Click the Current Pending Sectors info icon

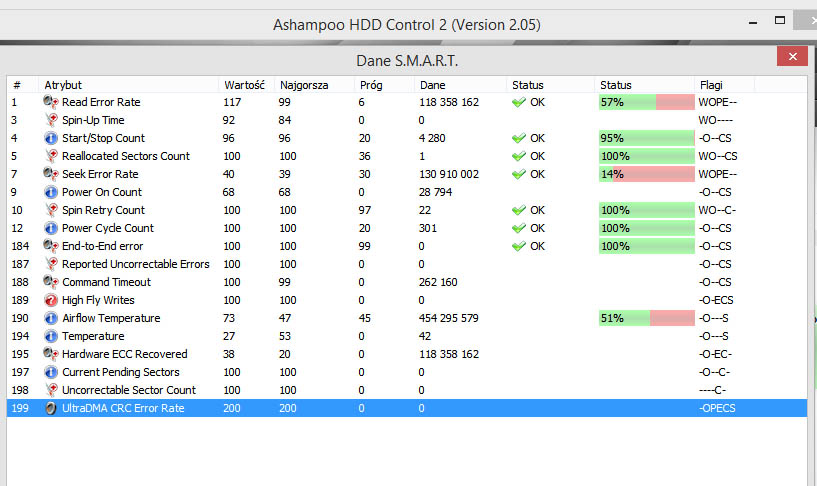(x=51, y=372)
